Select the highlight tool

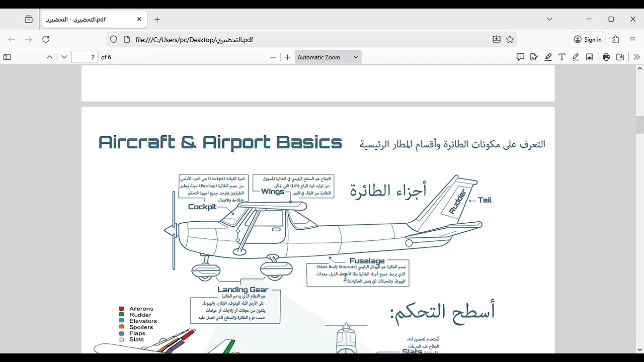pyautogui.click(x=548, y=57)
